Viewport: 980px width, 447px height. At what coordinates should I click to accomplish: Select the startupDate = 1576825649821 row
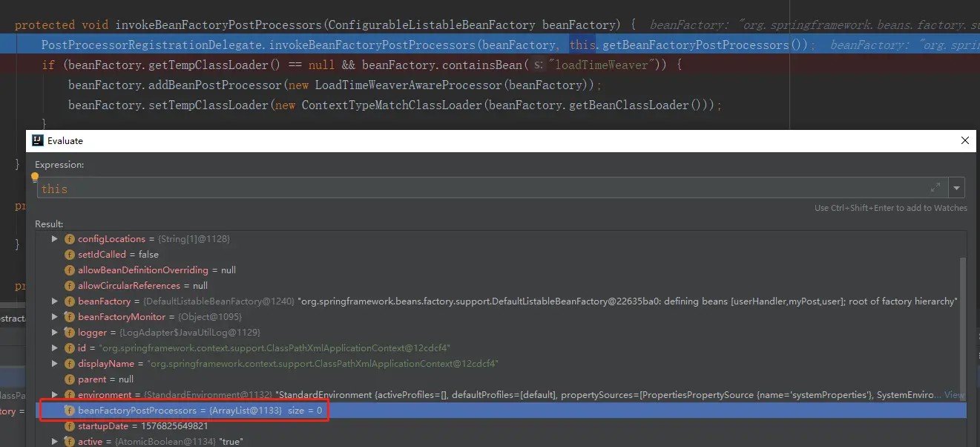tap(501, 426)
